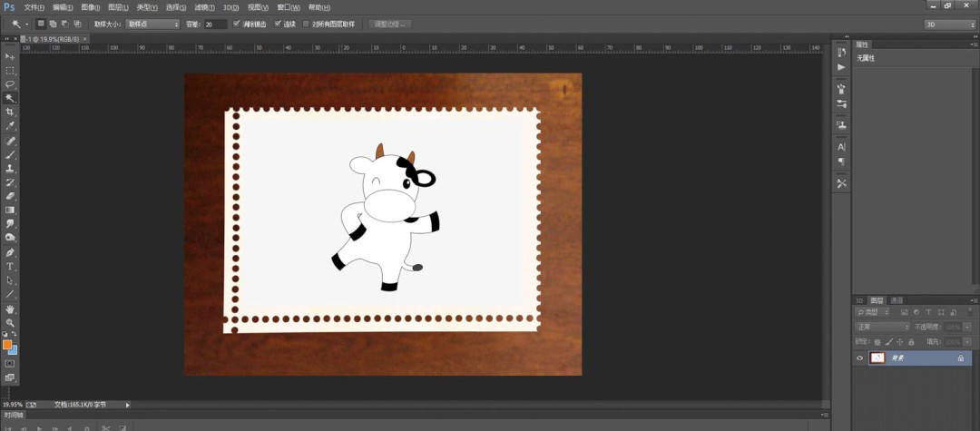
Task: Open the layer blend mode dropdown
Action: pos(882,327)
